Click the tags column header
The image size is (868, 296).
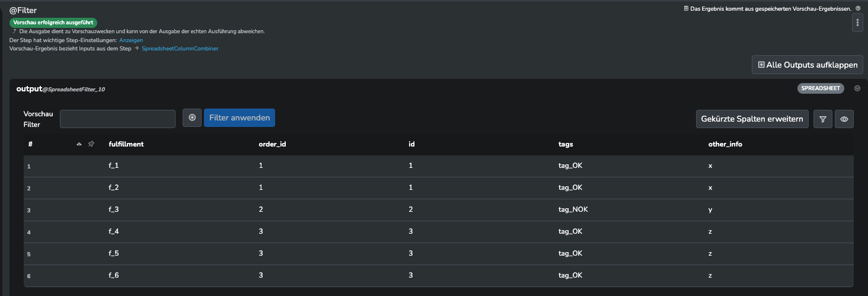[566, 144]
